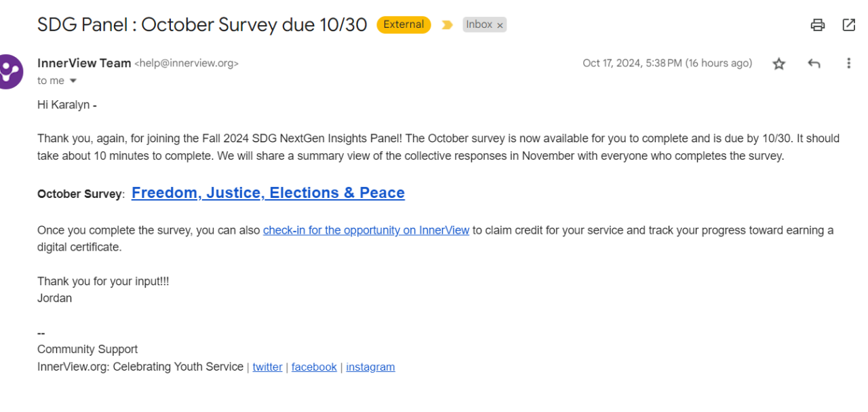This screenshot has height=412, width=868.
Task: Click the yellow External label badge
Action: pyautogui.click(x=403, y=25)
